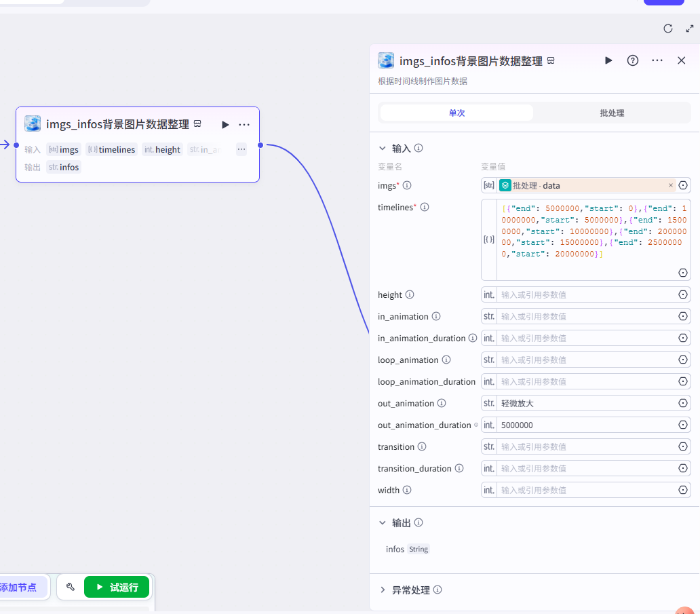700x614 pixels.
Task: Open more options in panel header
Action: (x=657, y=60)
